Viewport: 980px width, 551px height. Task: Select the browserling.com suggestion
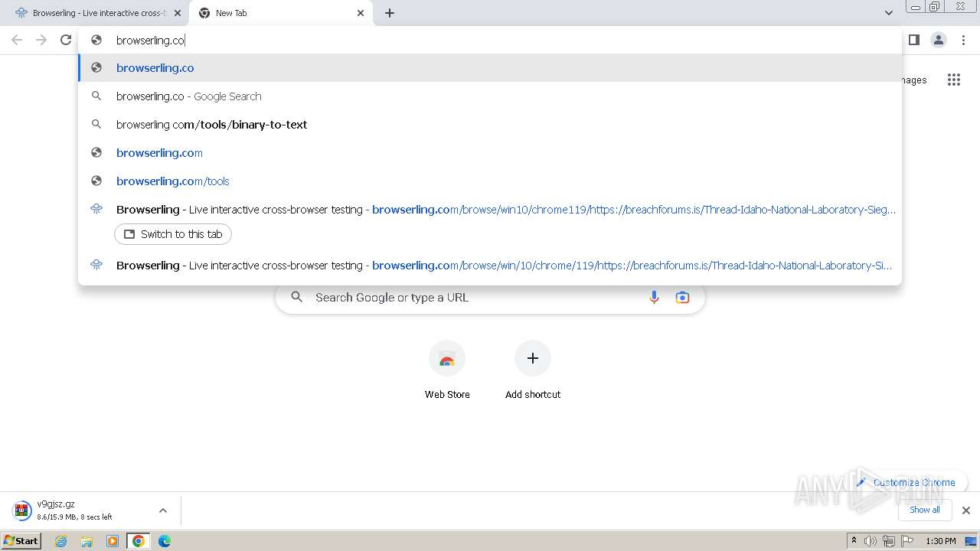490,153
